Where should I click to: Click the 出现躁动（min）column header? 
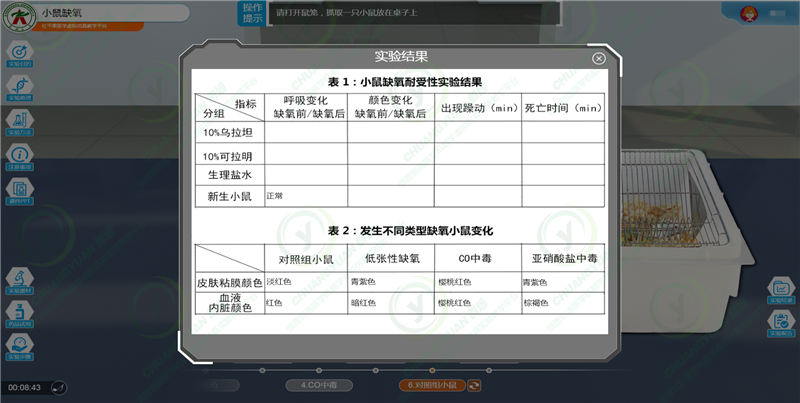[x=479, y=108]
